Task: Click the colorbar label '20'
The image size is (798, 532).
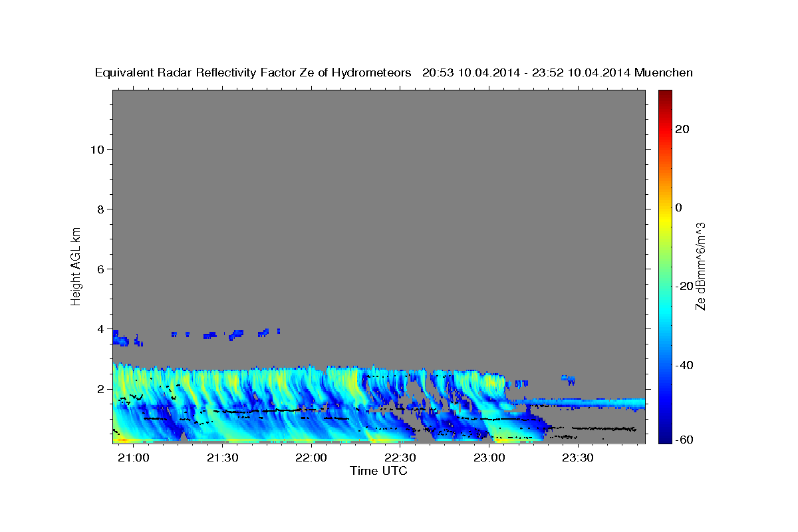Action: point(682,129)
